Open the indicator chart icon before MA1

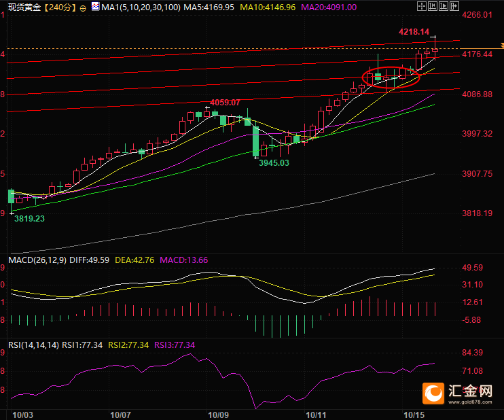point(96,6)
